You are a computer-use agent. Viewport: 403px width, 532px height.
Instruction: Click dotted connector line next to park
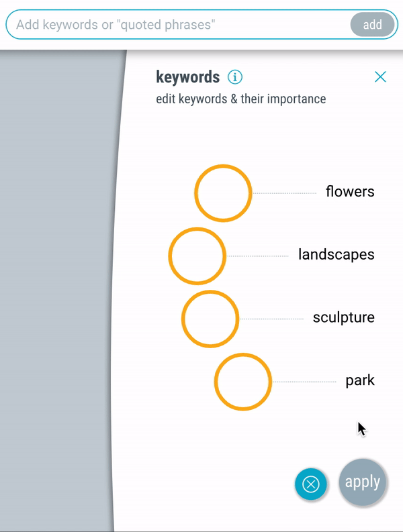point(304,382)
